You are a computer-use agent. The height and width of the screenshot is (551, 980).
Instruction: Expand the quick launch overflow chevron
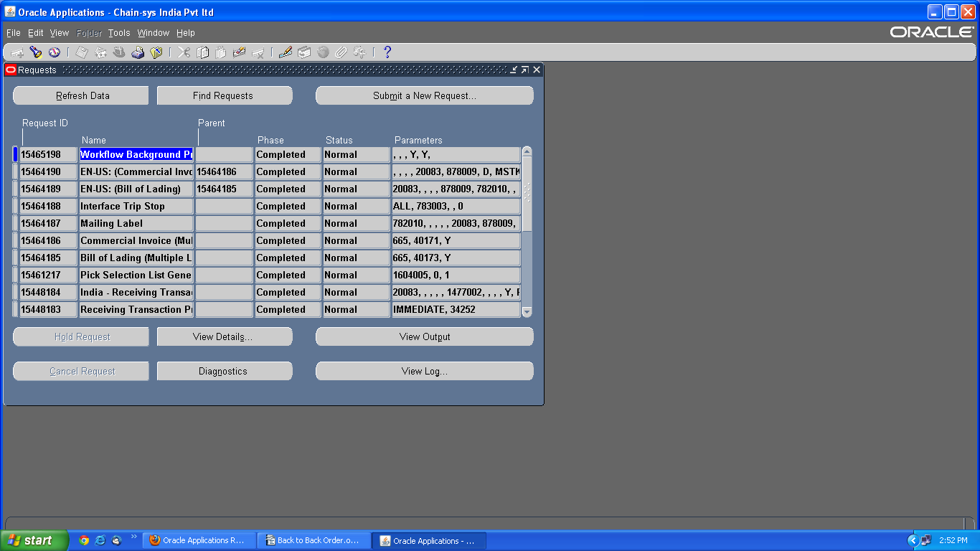pyautogui.click(x=133, y=537)
